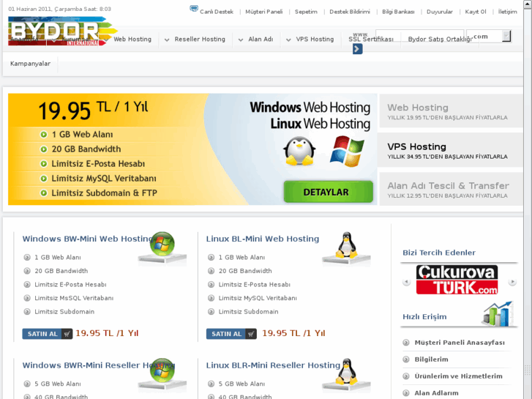Open the SSL Sertifikası menu item

(x=371, y=39)
